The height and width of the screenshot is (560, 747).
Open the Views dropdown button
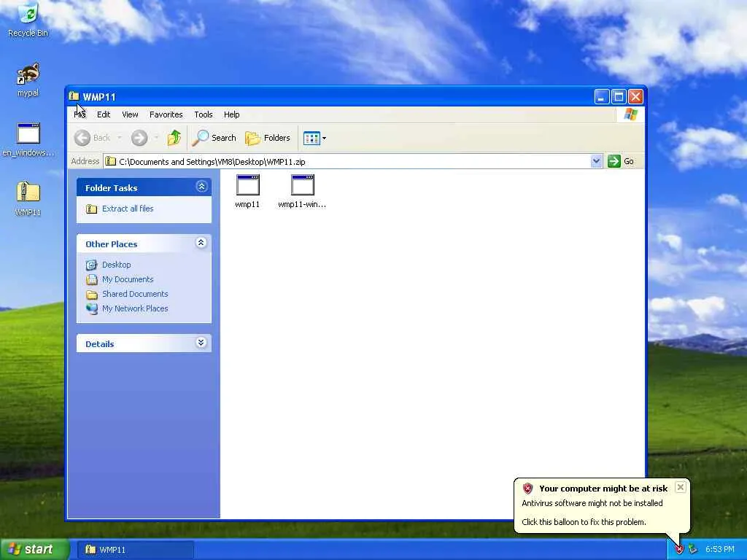pyautogui.click(x=315, y=138)
